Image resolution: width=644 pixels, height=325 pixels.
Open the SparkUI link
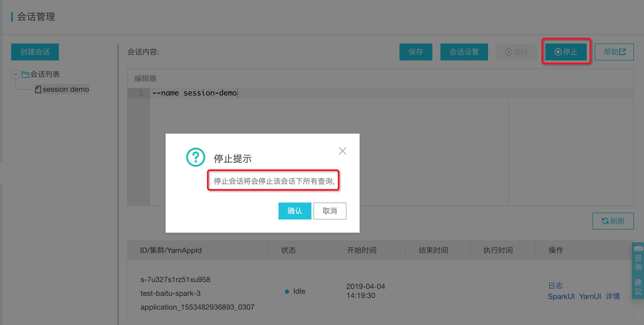pyautogui.click(x=561, y=296)
